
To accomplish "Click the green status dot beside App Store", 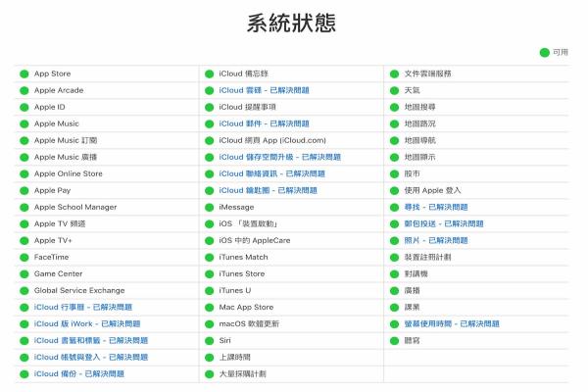I will point(24,73).
